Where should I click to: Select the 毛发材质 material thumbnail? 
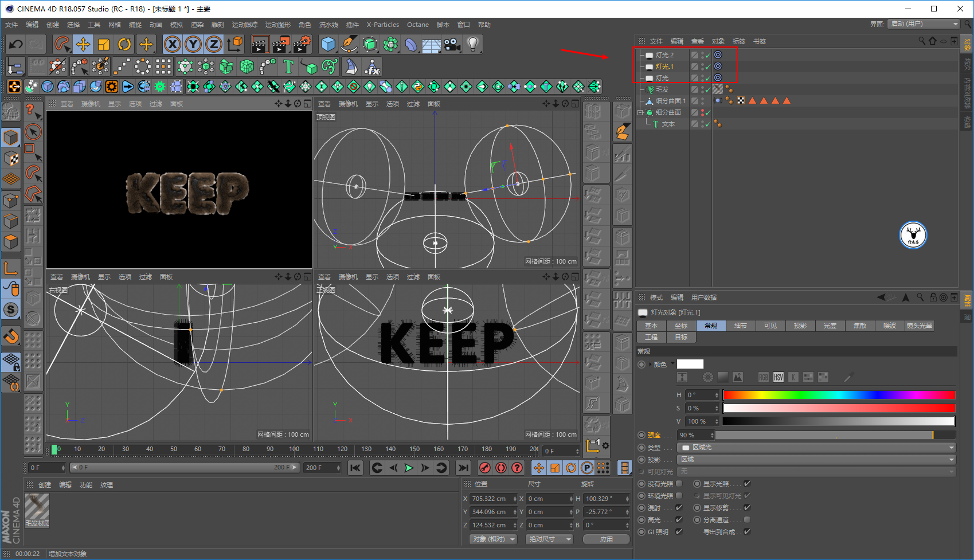click(37, 507)
